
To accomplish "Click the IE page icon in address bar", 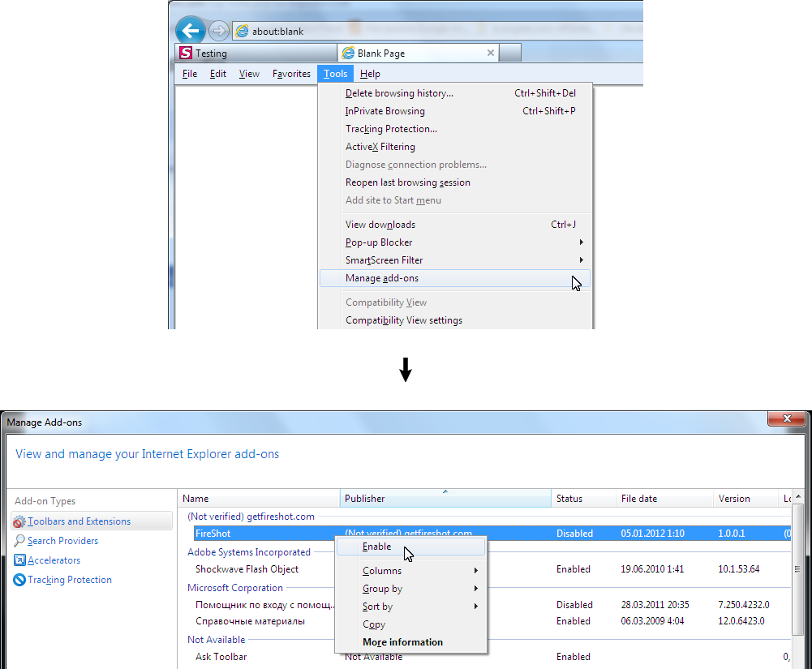I will (242, 31).
